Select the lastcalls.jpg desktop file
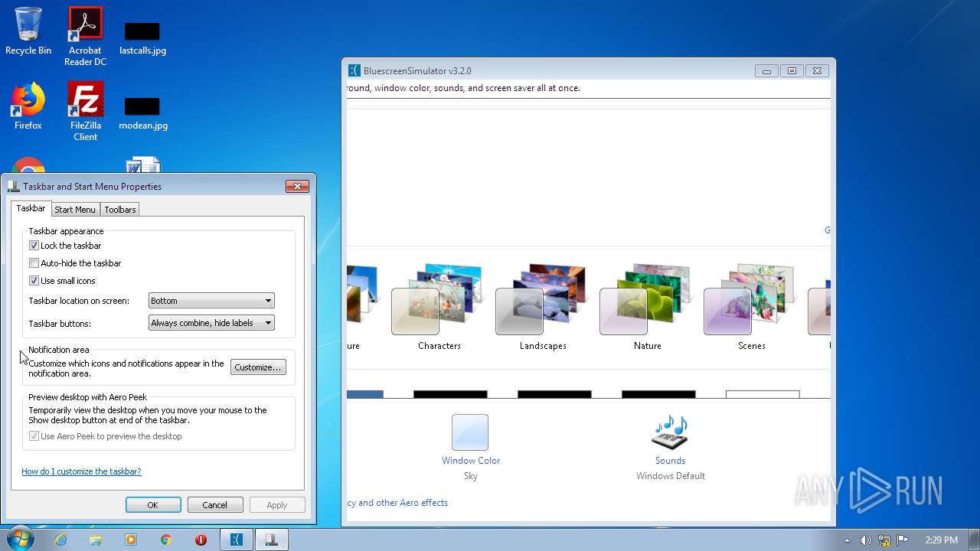Viewport: 980px width, 551px height. coord(142,38)
